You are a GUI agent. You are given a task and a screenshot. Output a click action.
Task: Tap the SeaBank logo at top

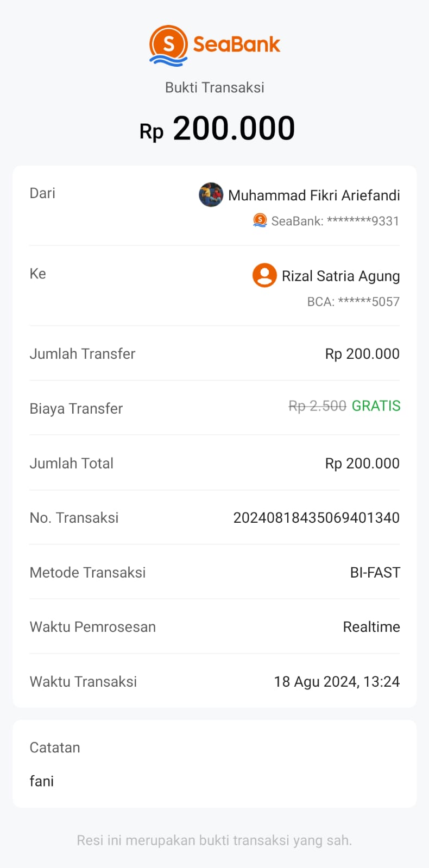click(x=214, y=45)
